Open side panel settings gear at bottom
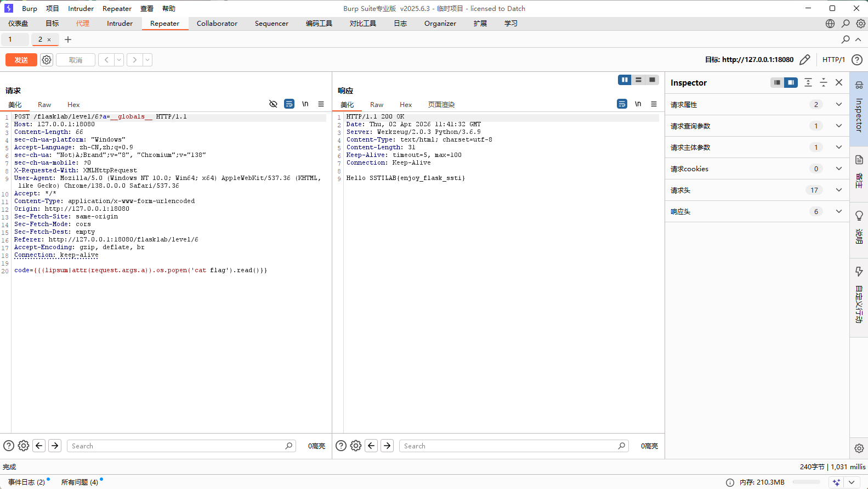 coord(859,448)
